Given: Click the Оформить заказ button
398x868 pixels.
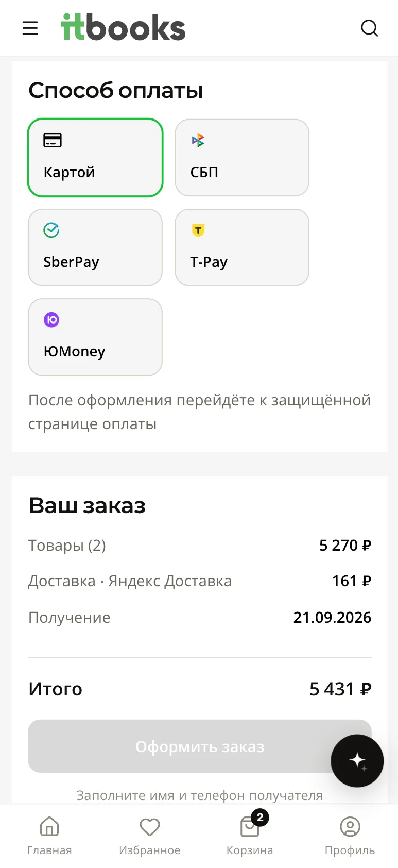Looking at the screenshot, I should pyautogui.click(x=200, y=746).
